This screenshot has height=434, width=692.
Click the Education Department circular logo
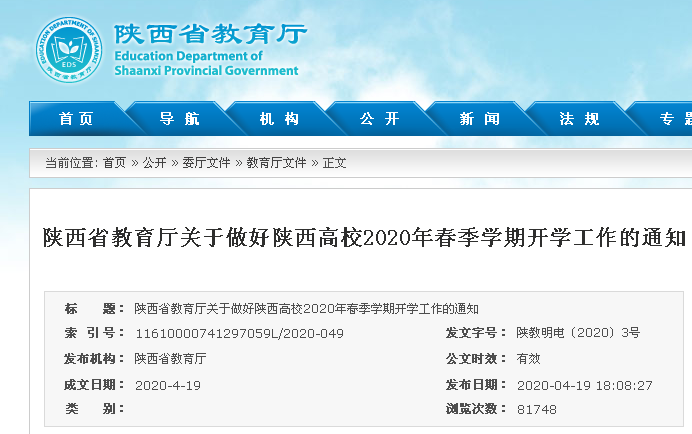[x=70, y=49]
